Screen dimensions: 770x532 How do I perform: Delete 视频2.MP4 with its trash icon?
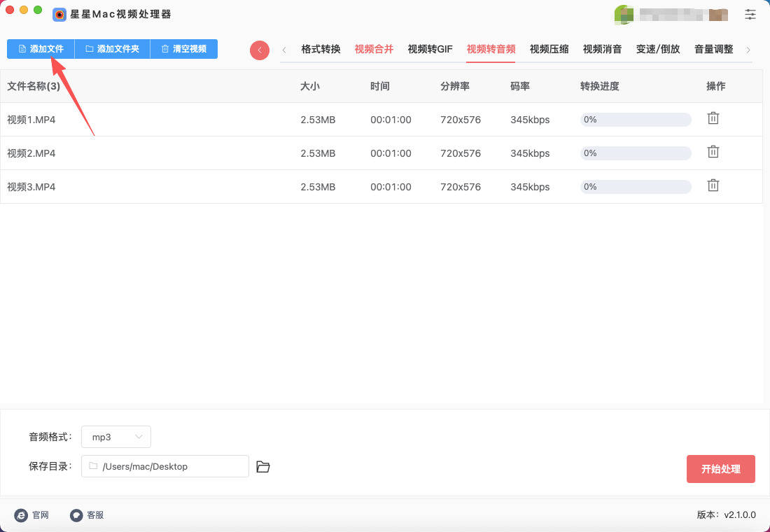(713, 152)
